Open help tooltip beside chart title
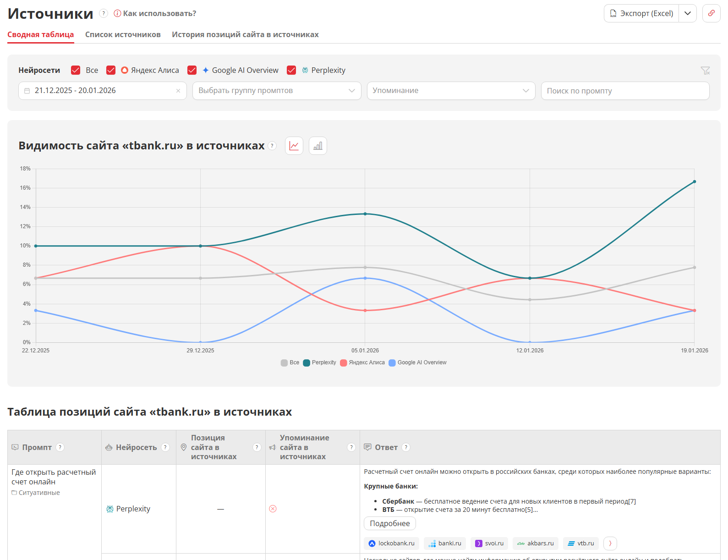This screenshot has height=560, width=728. tap(272, 146)
